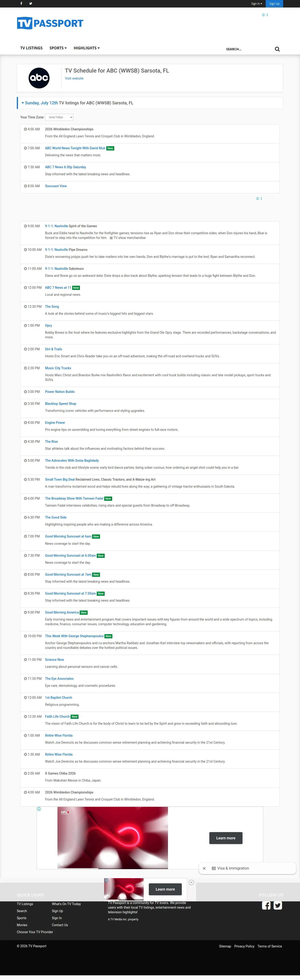This screenshot has width=300, height=980.
Task: Open The Rise listing
Action: [51, 442]
